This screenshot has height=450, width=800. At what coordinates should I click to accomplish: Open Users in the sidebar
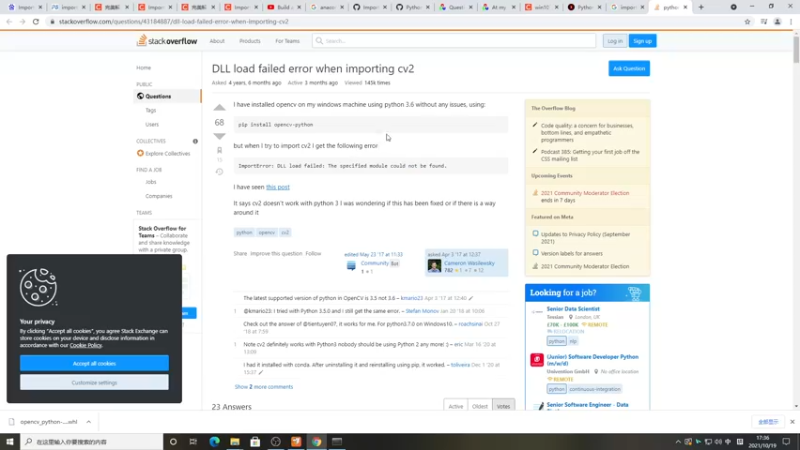[x=152, y=124]
